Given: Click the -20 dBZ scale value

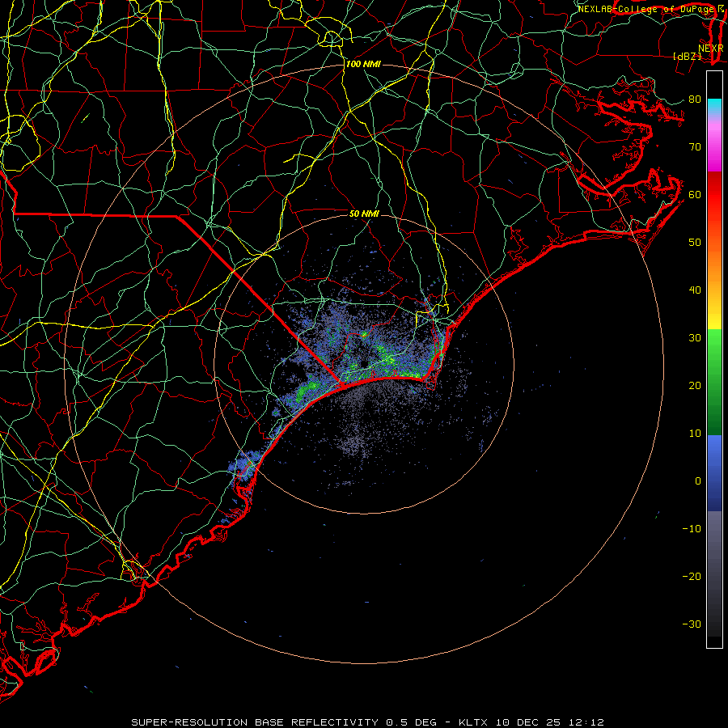Looking at the screenshot, I should (692, 577).
